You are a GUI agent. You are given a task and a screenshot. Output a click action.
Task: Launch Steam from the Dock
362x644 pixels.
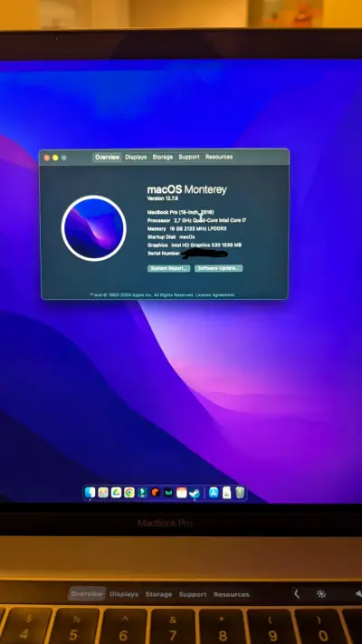195,492
